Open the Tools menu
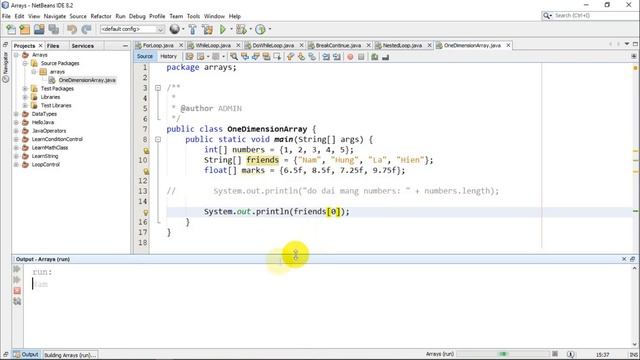This screenshot has height=360, width=640. [193, 16]
